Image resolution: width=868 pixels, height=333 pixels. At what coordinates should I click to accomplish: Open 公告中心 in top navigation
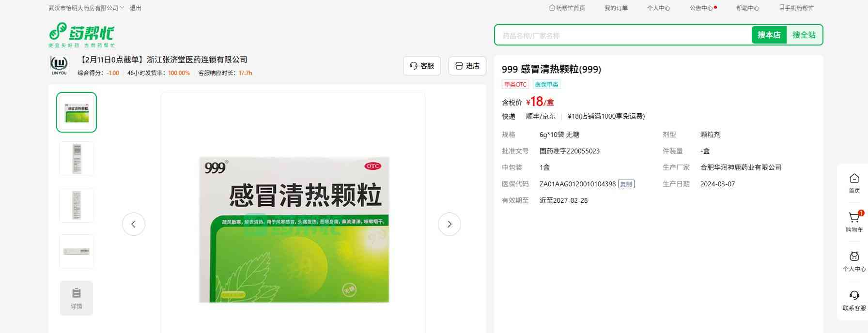click(701, 8)
